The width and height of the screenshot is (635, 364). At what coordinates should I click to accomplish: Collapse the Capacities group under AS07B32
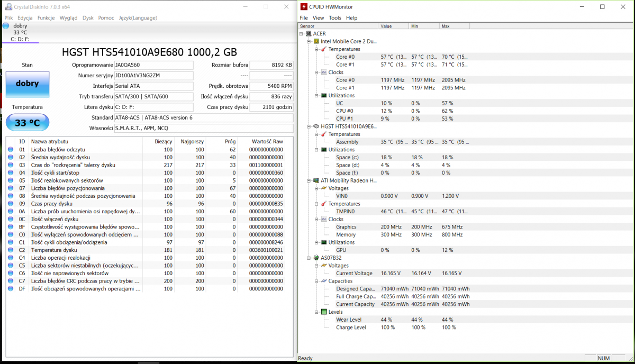point(316,281)
